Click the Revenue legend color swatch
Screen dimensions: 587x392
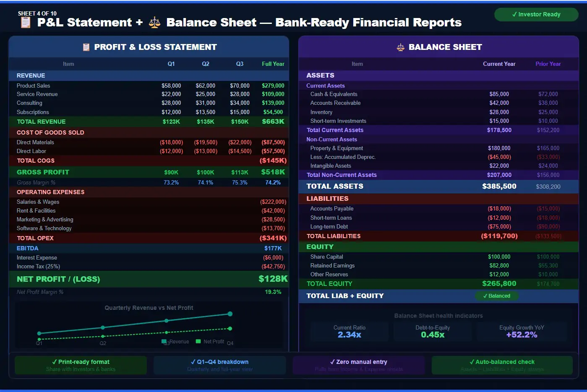(164, 341)
